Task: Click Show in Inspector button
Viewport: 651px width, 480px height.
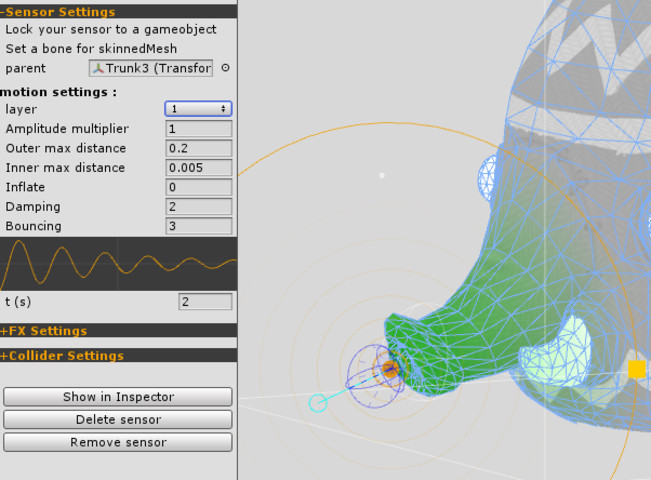Action: (x=118, y=397)
